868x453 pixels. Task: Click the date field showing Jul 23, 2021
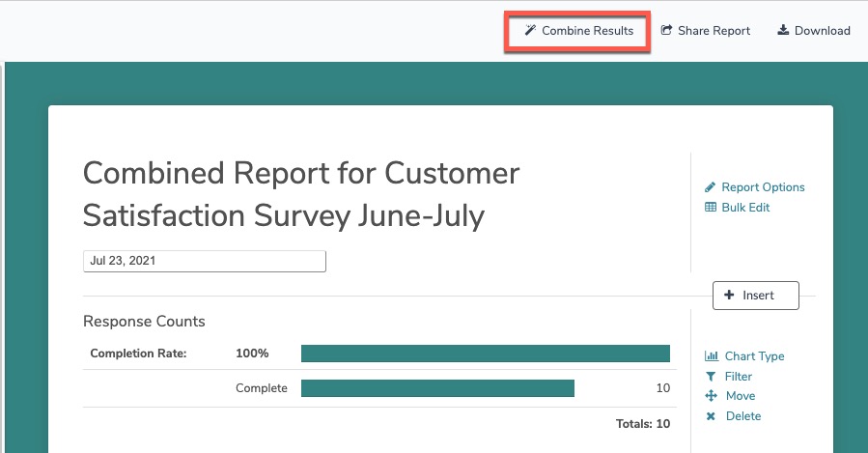click(x=205, y=262)
